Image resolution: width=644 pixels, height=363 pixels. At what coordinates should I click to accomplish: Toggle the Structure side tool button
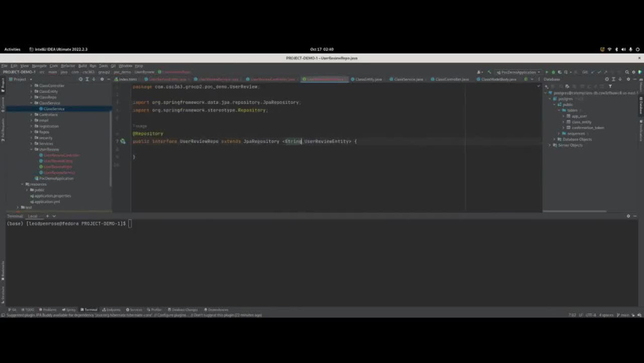coord(3,295)
